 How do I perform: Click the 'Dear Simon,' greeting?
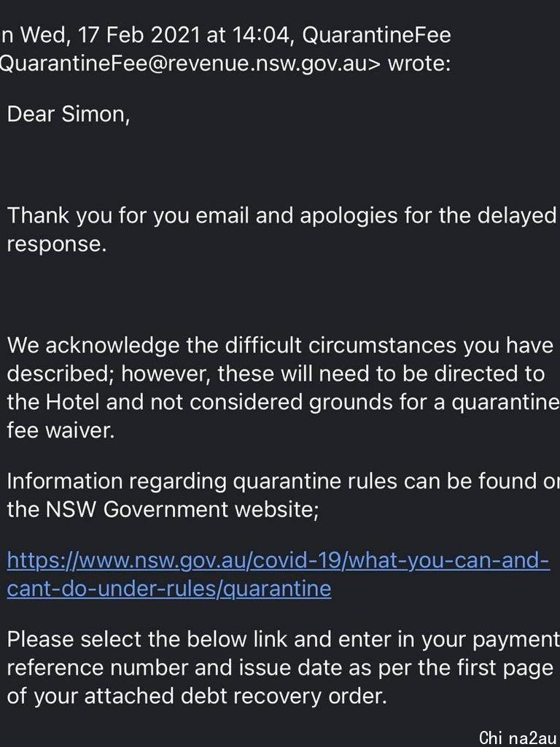[x=69, y=115]
